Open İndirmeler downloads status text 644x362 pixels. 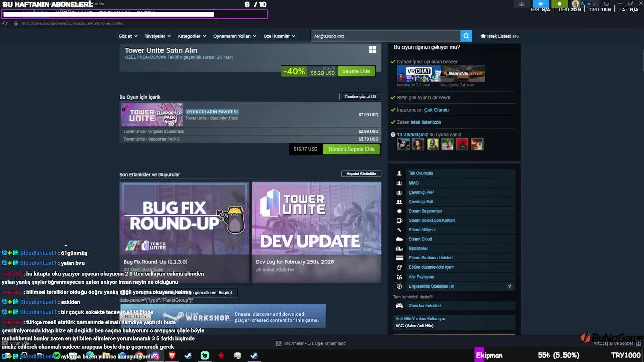point(315,343)
